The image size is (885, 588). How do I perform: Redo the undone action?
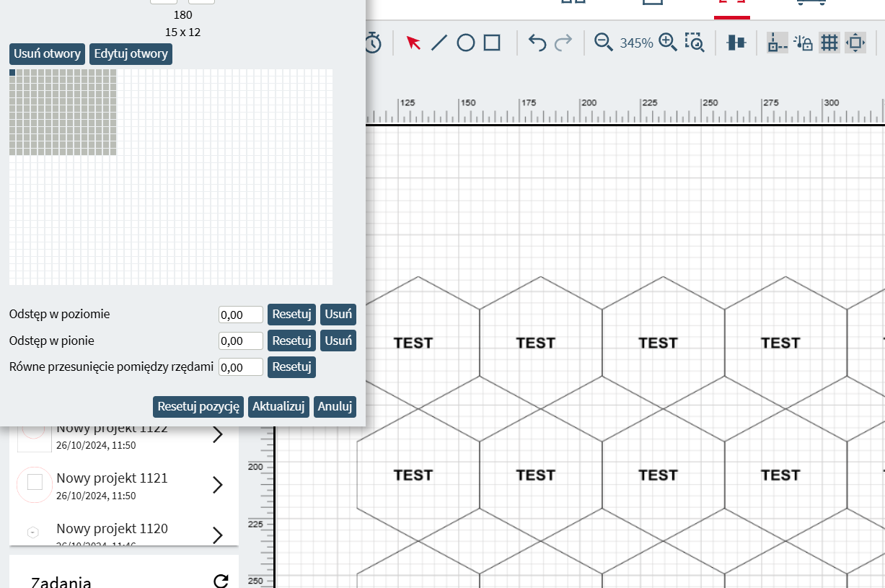pyautogui.click(x=563, y=43)
